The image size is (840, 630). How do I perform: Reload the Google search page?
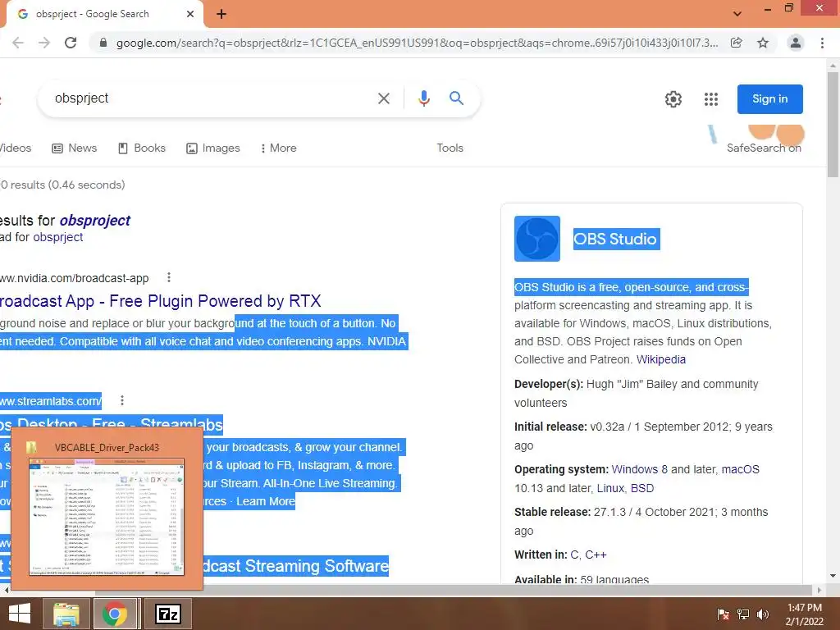(71, 43)
